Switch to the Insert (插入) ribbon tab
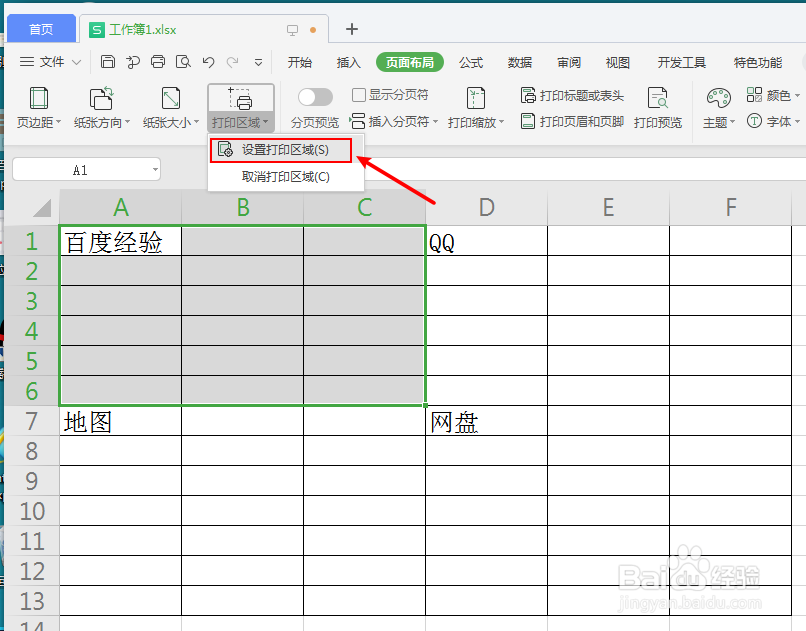This screenshot has width=806, height=631. point(348,63)
